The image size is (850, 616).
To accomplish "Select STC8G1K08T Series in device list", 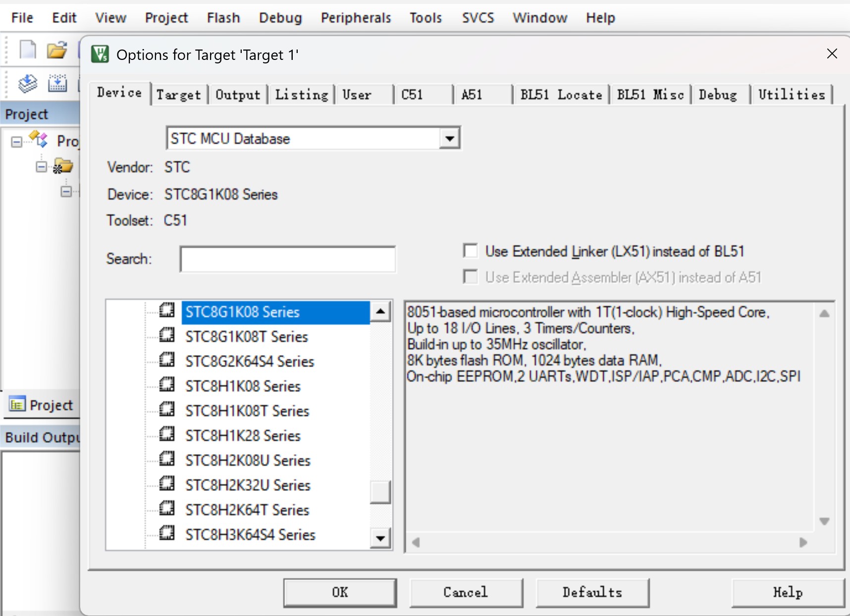I will pyautogui.click(x=247, y=337).
